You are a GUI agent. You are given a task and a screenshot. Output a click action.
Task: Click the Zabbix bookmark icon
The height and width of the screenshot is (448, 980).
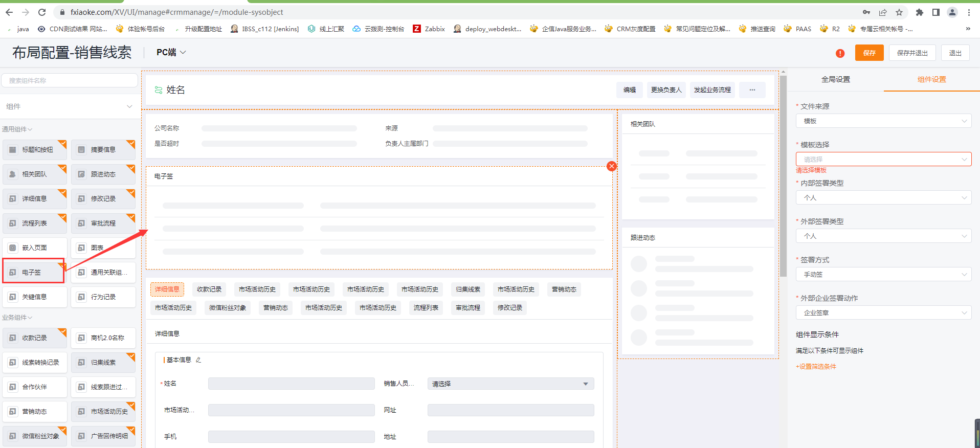417,29
